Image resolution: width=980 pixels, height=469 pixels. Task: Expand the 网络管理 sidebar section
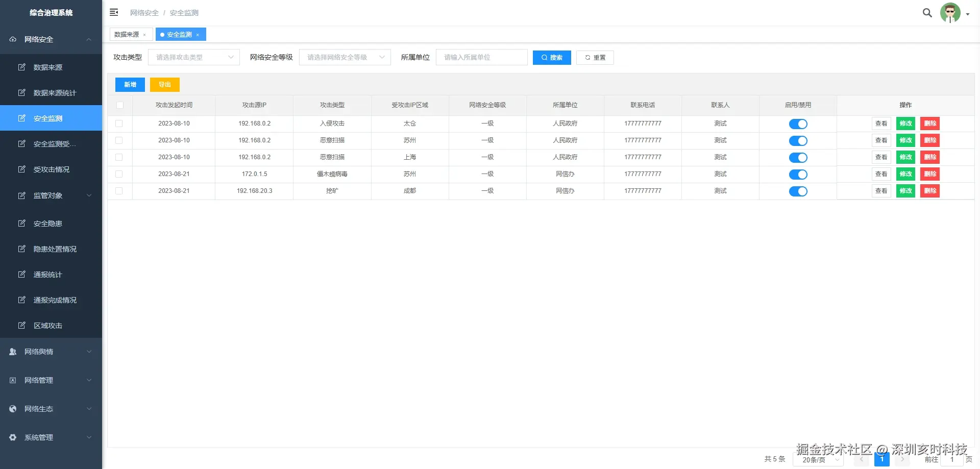89,380
